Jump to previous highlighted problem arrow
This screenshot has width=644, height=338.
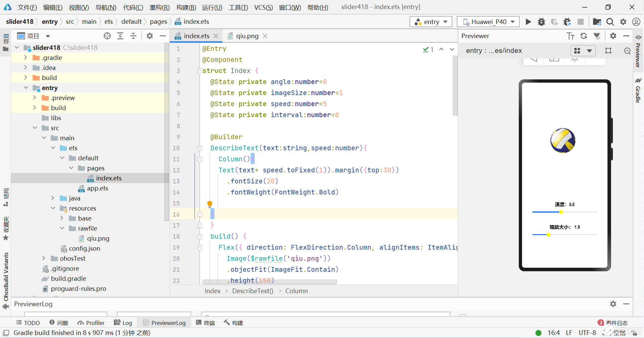click(442, 49)
